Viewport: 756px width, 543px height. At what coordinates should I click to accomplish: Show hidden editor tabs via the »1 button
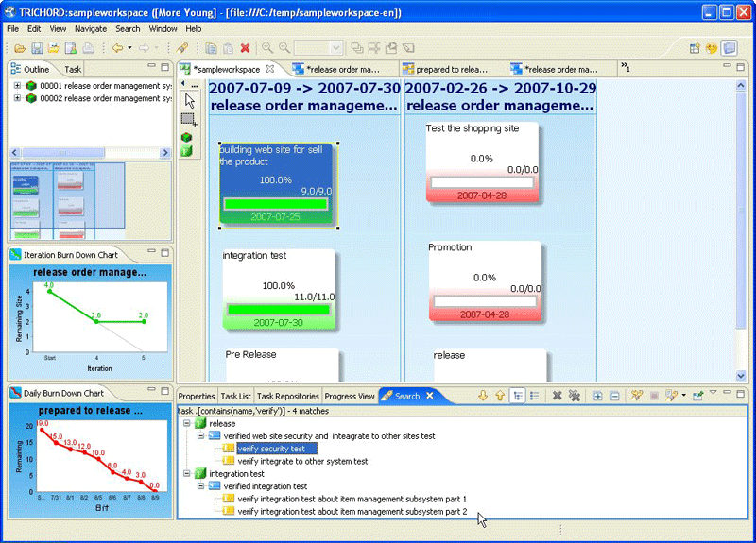pos(626,67)
